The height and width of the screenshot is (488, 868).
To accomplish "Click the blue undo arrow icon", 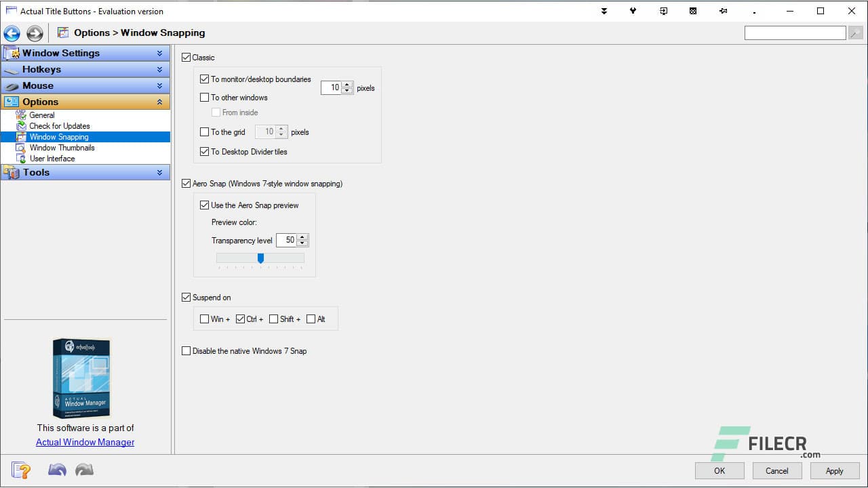I will pos(57,470).
